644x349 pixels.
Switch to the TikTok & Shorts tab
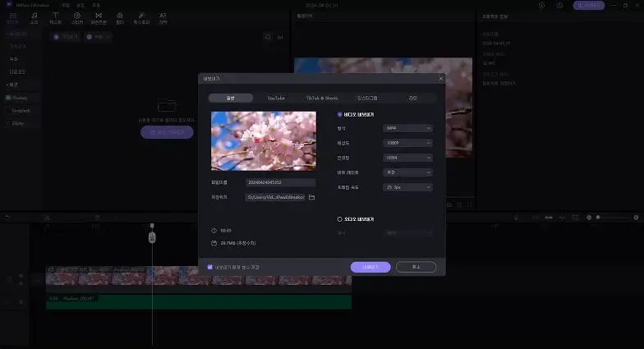coord(322,98)
